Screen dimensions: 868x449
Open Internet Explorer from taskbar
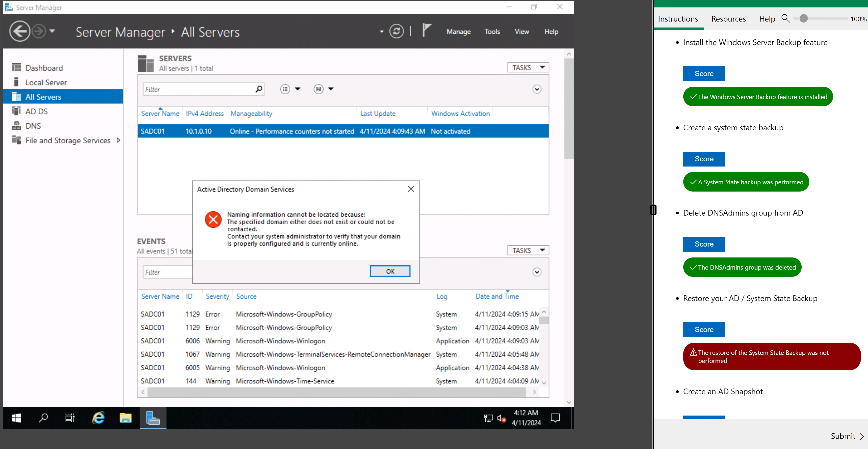click(x=98, y=418)
